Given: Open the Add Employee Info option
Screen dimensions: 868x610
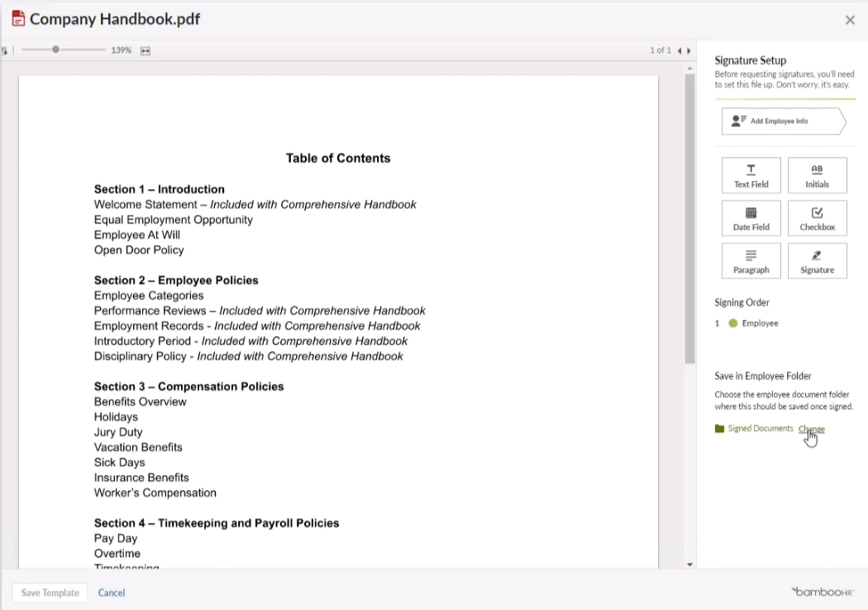Looking at the screenshot, I should click(784, 122).
